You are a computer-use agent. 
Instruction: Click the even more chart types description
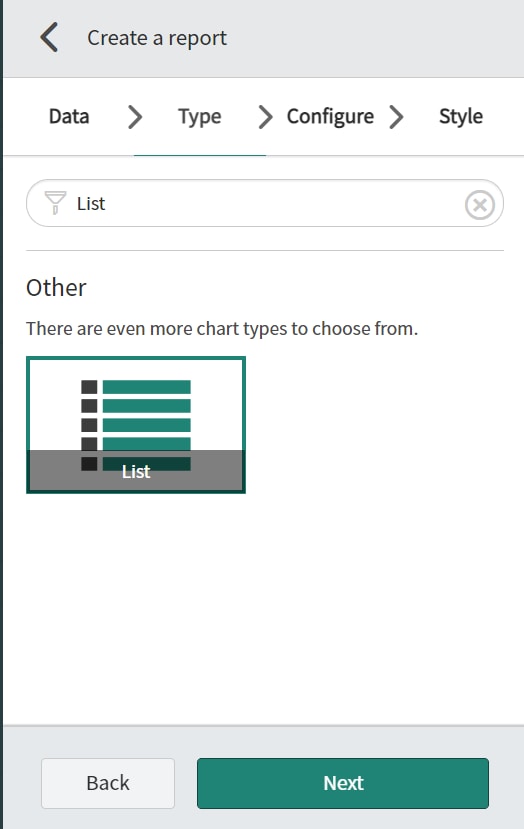(x=222, y=329)
